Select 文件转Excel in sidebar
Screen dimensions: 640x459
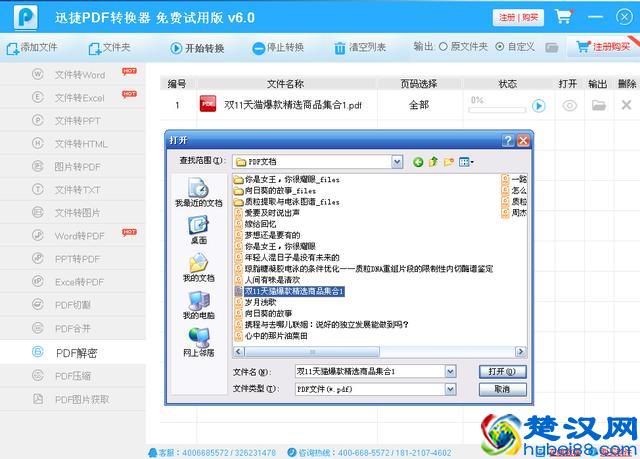click(x=73, y=98)
